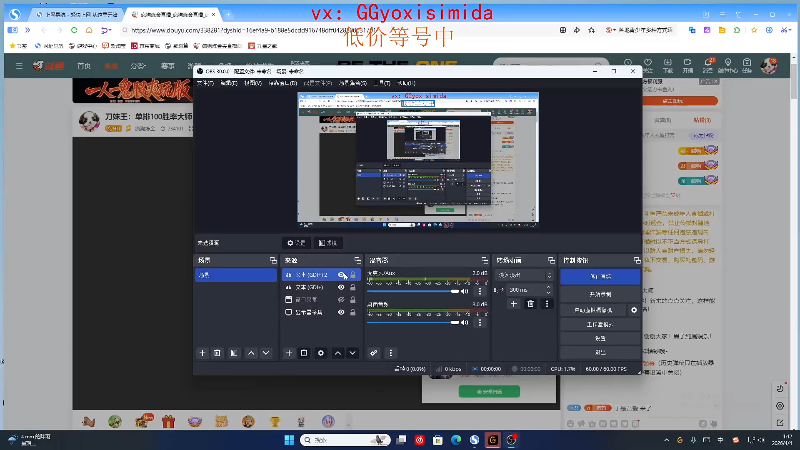Mute the desktop audio channel in the mixer
Screen dimensions: 800x450
(x=465, y=322)
